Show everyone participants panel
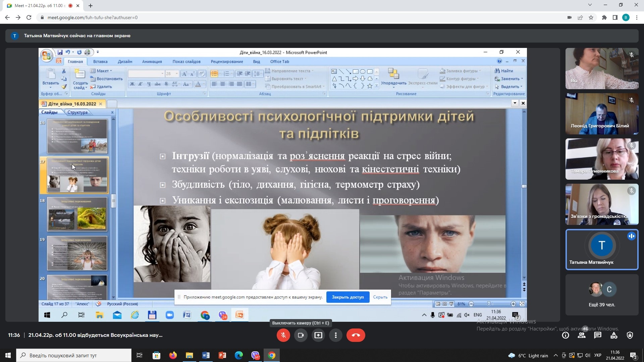The width and height of the screenshot is (644, 362). pos(582,335)
